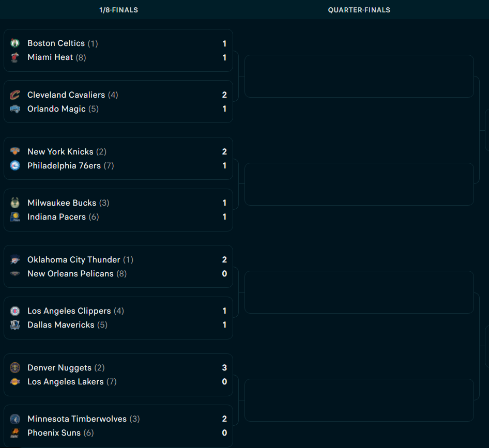This screenshot has width=489, height=448.
Task: Click Philadelphia 76ers series score 1
Action: (224, 165)
